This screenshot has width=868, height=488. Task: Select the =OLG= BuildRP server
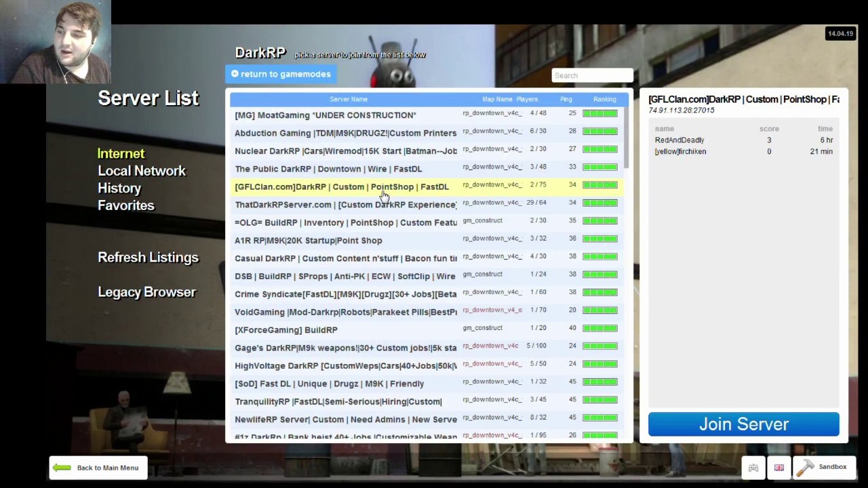click(x=426, y=222)
